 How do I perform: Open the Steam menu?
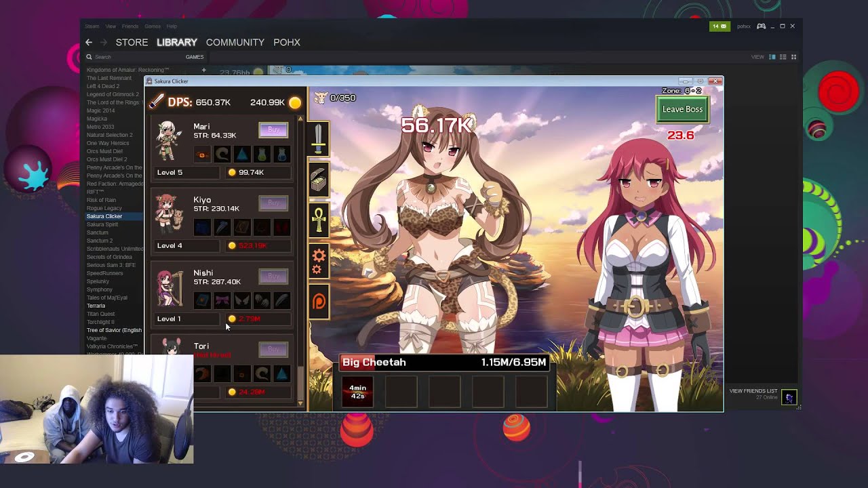(92, 26)
